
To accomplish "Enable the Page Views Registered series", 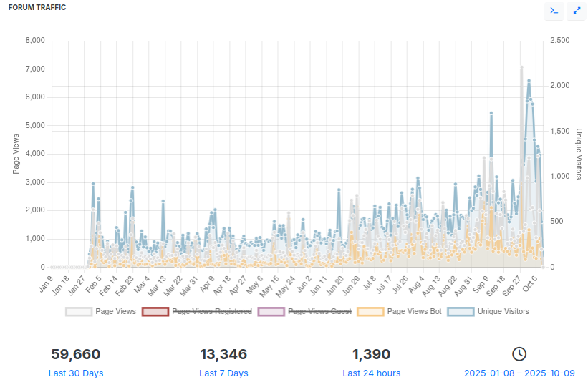I will pyautogui.click(x=212, y=311).
